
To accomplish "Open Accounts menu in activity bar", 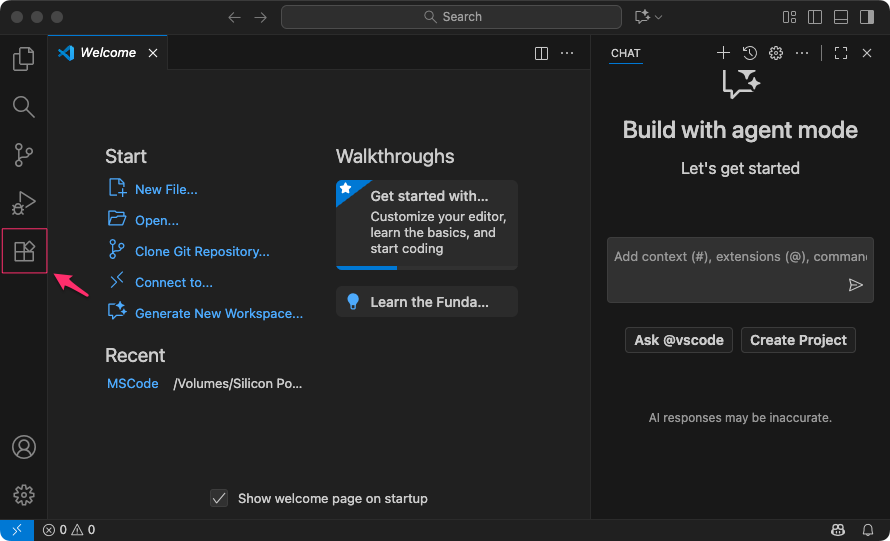I will point(23,447).
